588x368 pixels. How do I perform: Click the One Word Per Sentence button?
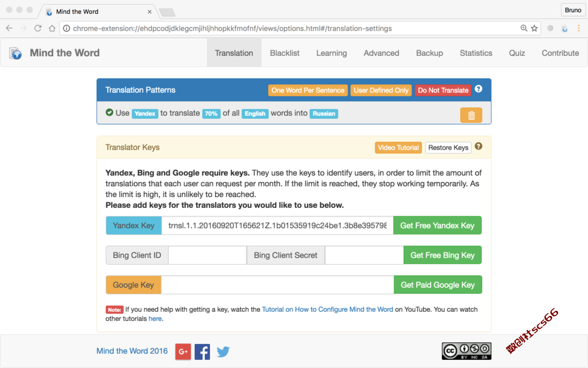point(308,90)
